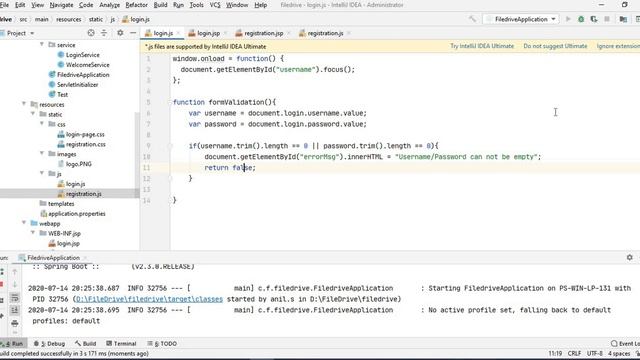Open the Event Log

625,344
